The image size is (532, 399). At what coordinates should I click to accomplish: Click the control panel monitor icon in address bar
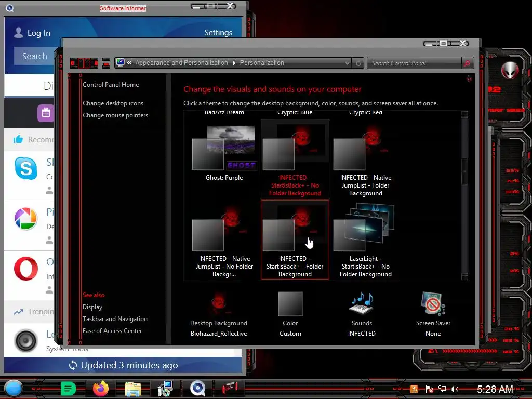click(121, 62)
